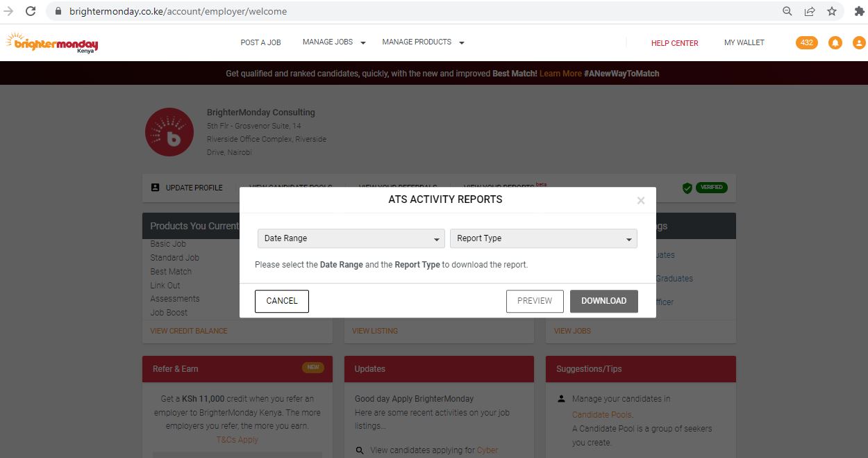Click the #ANewWayToMatch hashtag text

point(621,74)
